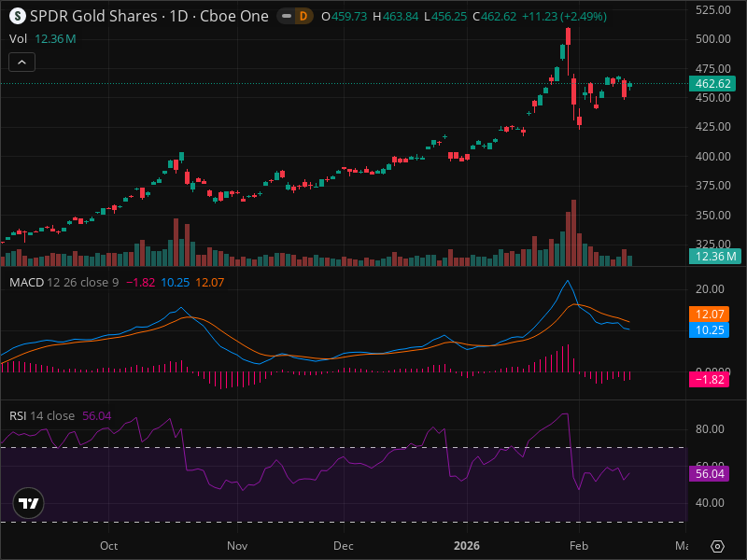Select the MACD 12 26 close 9 legend
Image resolution: width=747 pixels, height=560 pixels.
(x=63, y=283)
